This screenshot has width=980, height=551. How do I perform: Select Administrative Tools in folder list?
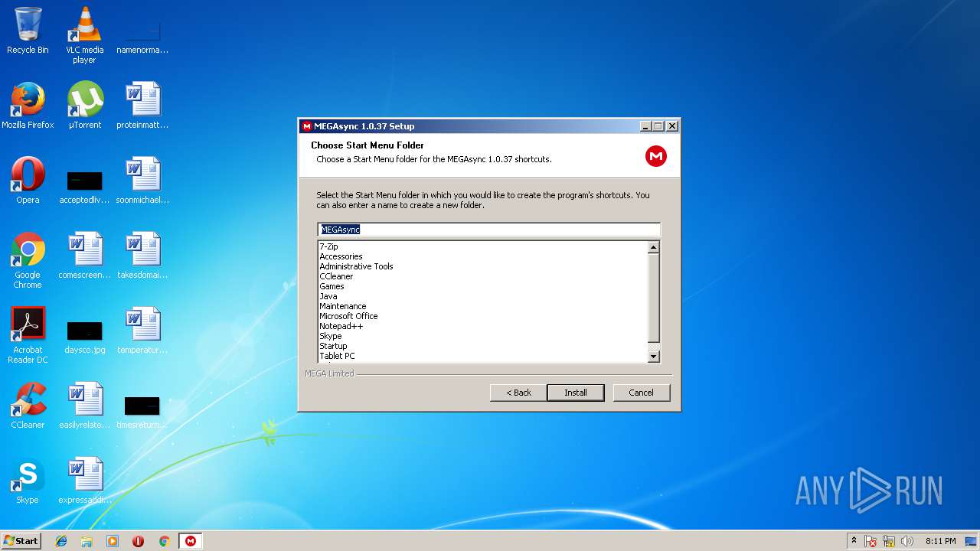483,266
